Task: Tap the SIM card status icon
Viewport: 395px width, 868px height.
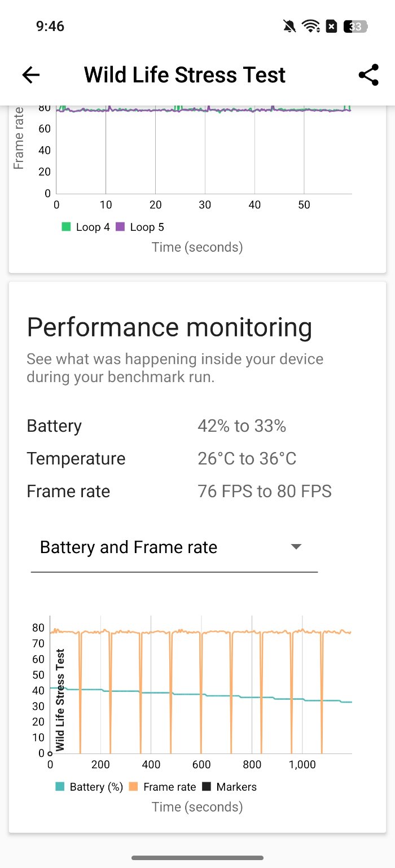Action: pos(332,26)
